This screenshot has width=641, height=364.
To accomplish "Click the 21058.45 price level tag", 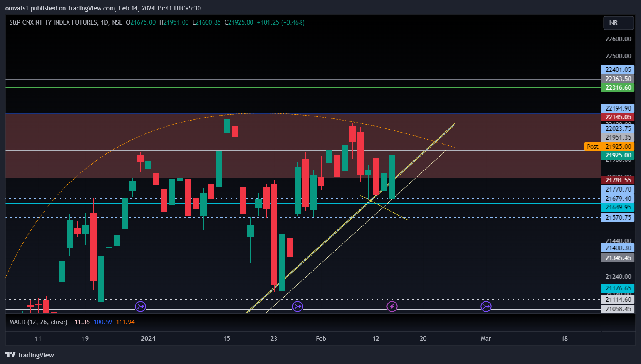I will coord(618,309).
